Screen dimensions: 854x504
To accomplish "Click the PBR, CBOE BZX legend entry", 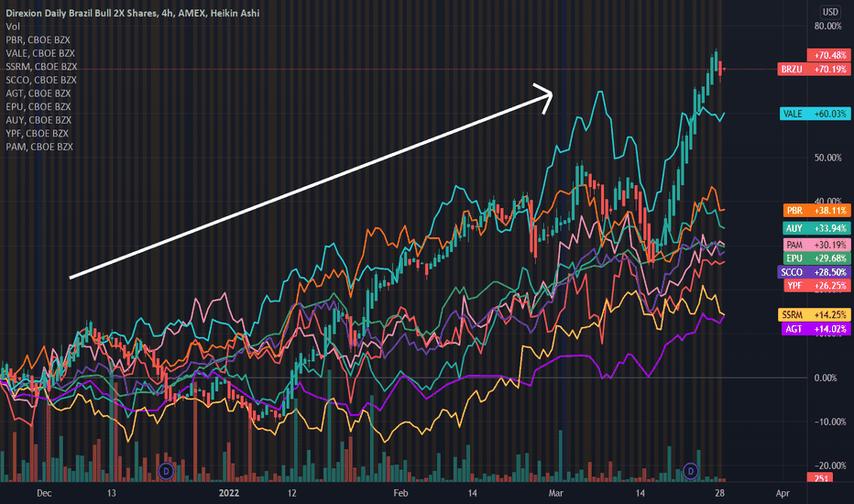I will [x=38, y=39].
